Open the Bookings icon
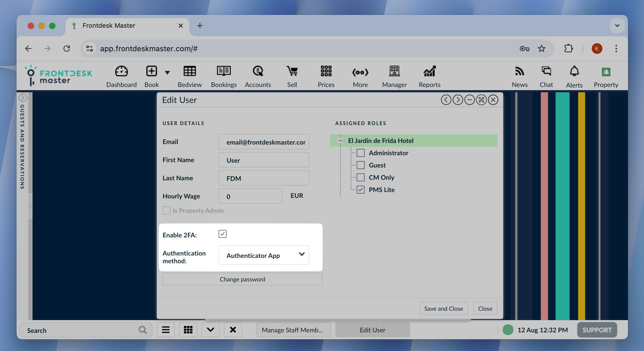This screenshot has width=644, height=351. click(x=224, y=71)
